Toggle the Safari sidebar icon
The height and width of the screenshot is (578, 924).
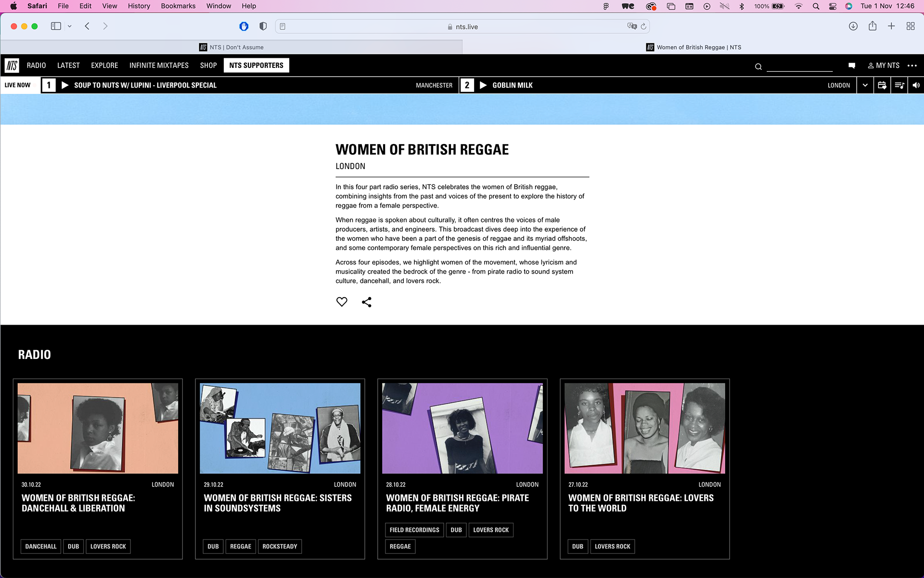[56, 26]
